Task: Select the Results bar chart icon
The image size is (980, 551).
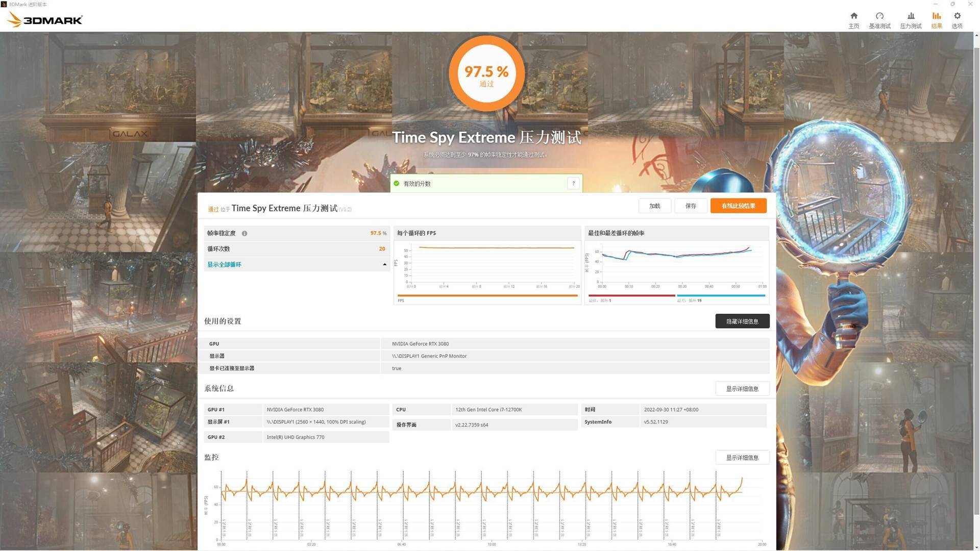Action: click(x=936, y=16)
